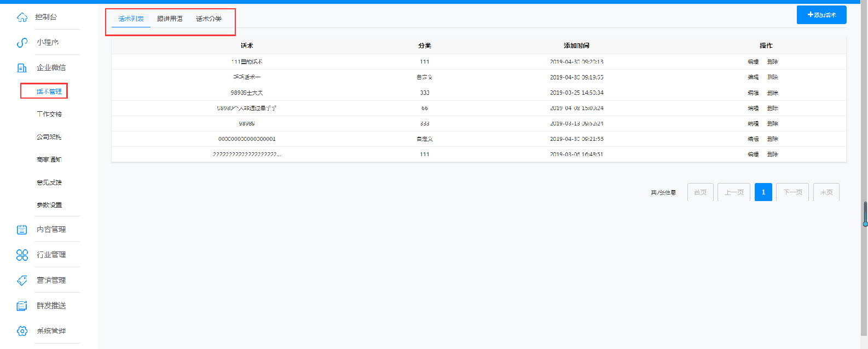The image size is (868, 349).
Task: Click the 话术 column header
Action: pyautogui.click(x=247, y=45)
